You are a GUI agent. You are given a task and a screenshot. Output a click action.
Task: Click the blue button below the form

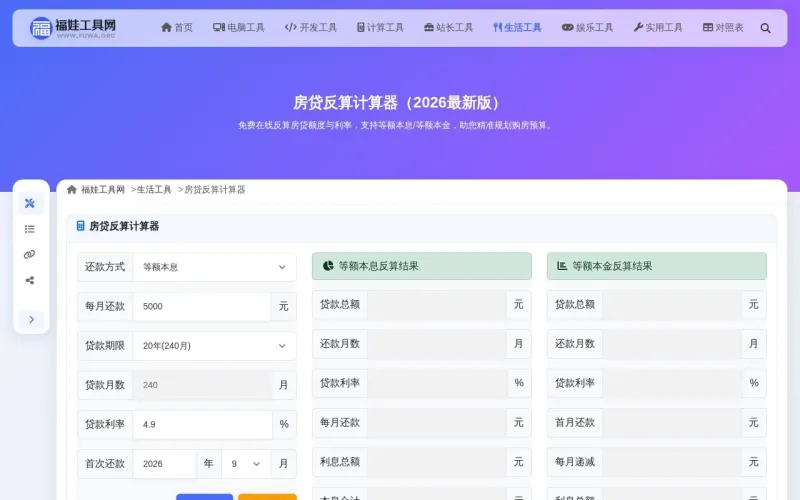204,496
